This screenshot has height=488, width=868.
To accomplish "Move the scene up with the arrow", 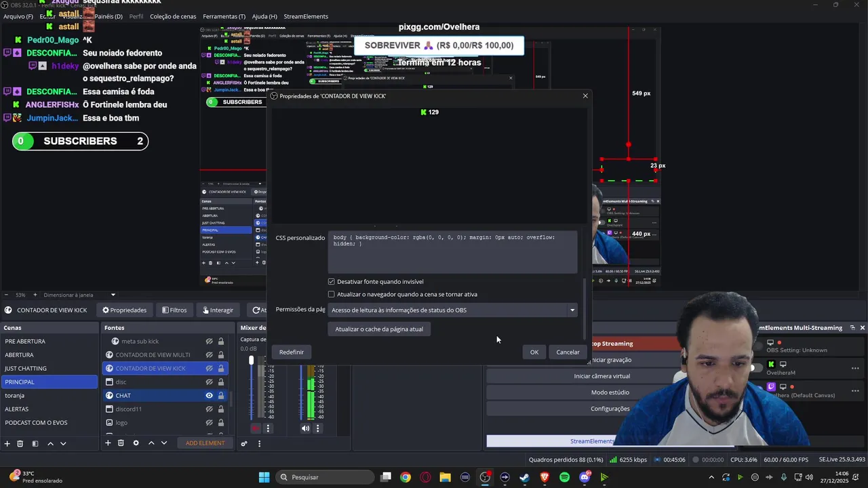I will tap(50, 443).
